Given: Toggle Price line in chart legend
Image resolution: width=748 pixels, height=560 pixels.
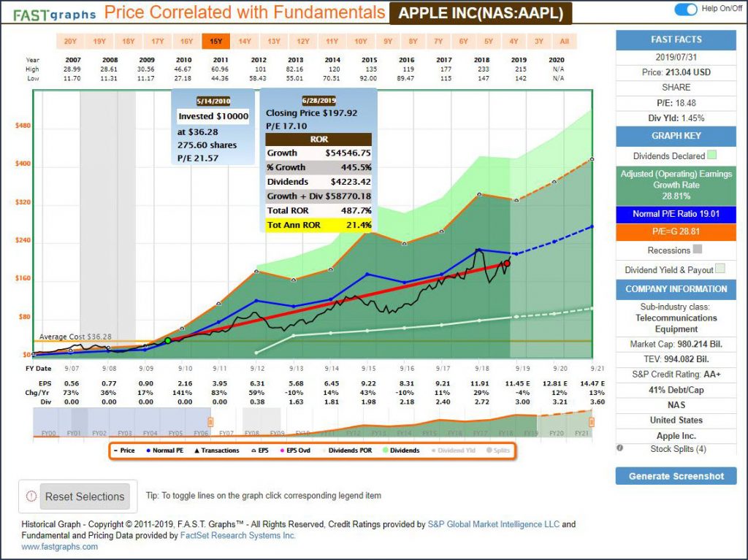Looking at the screenshot, I should point(123,450).
